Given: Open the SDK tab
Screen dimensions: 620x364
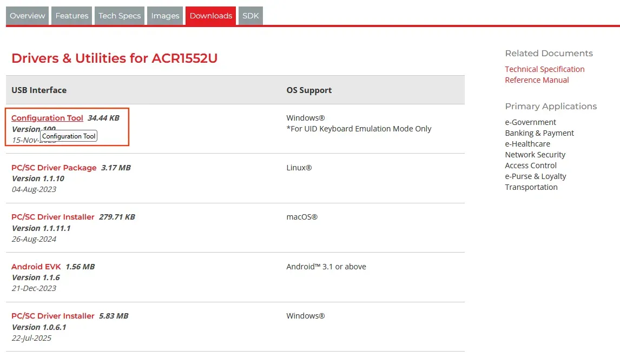Looking at the screenshot, I should pos(250,16).
